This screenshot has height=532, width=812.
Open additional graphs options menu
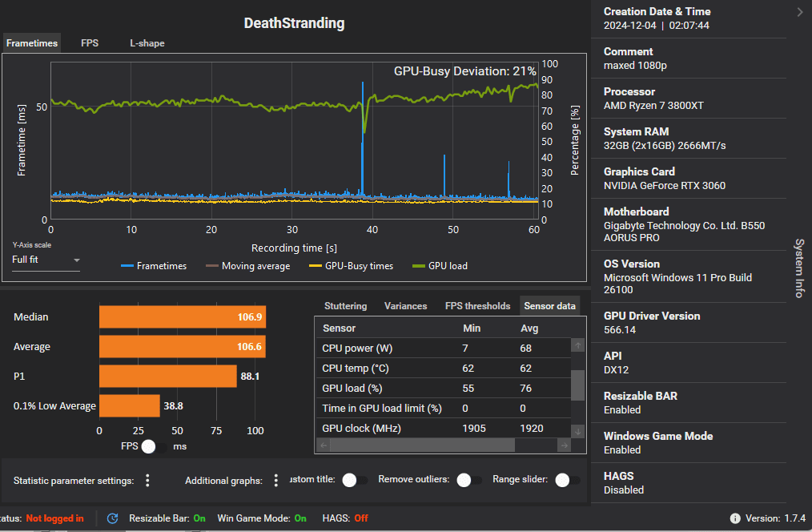[x=276, y=481]
